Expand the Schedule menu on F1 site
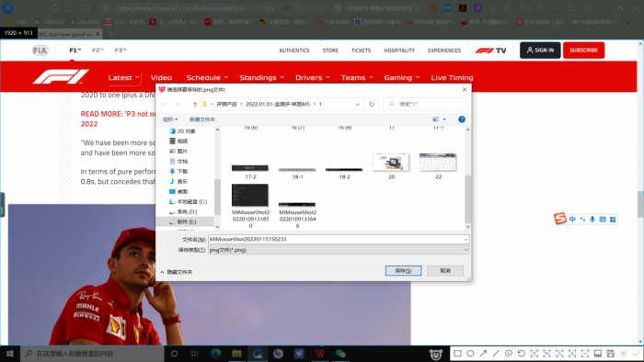 (x=207, y=77)
